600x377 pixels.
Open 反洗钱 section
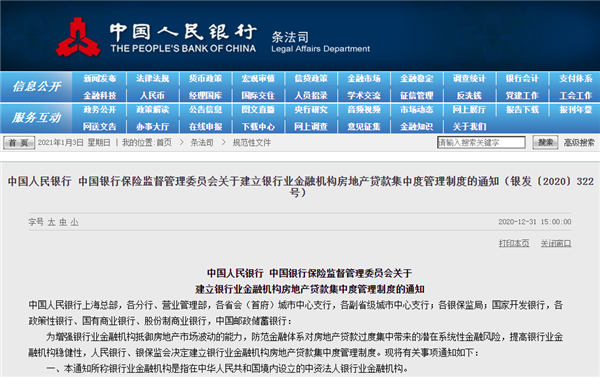469,95
